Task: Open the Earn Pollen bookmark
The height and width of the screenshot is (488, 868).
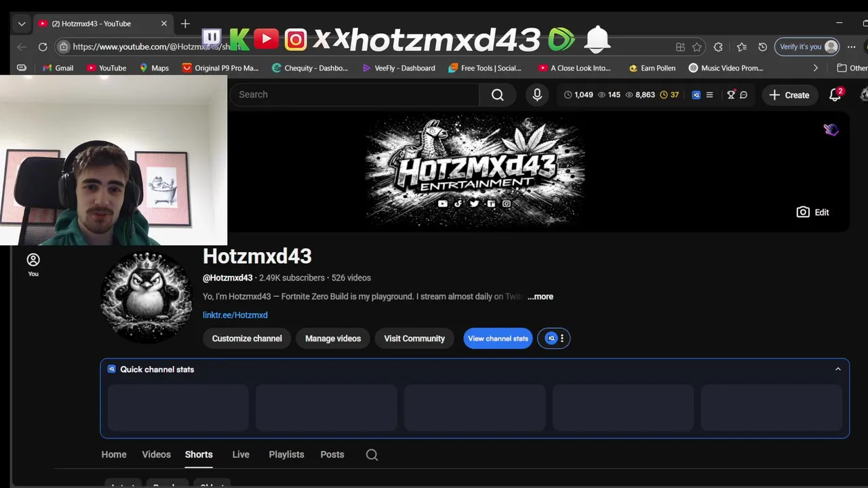Action: [652, 68]
